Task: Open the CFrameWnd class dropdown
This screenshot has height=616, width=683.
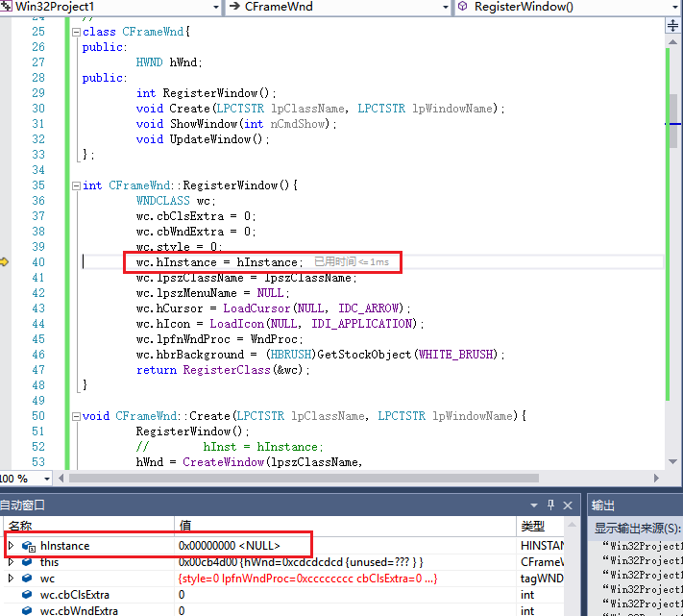Action: coord(445,7)
